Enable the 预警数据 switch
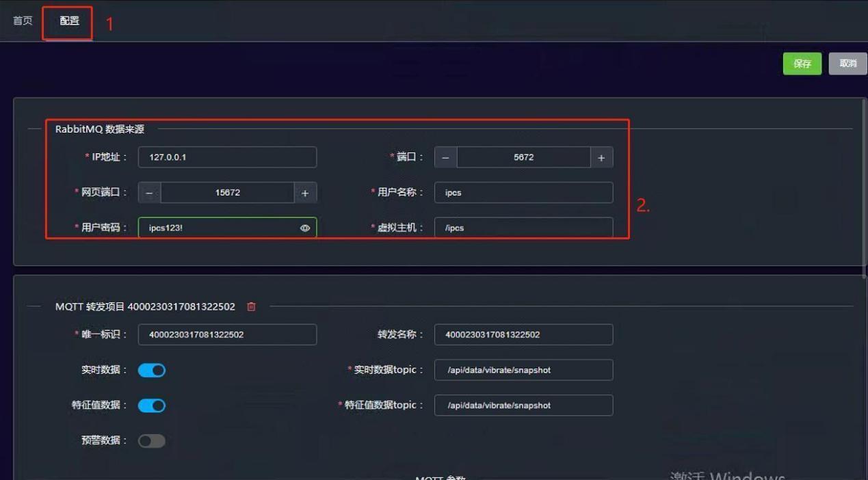Image resolution: width=868 pixels, height=480 pixels. coord(152,441)
